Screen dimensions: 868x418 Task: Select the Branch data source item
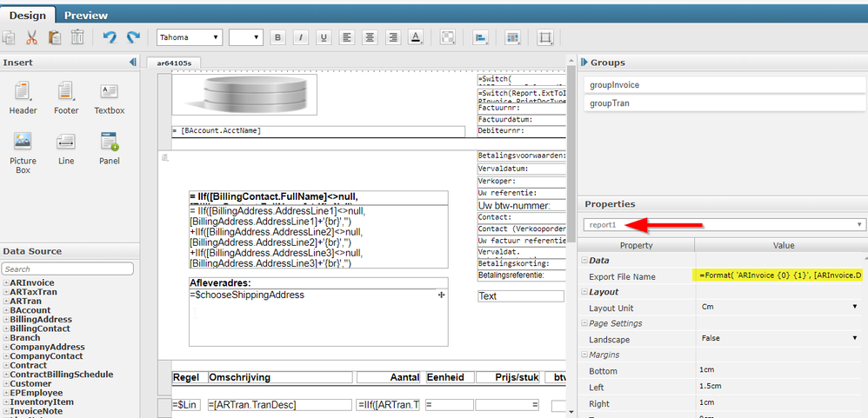pos(25,338)
